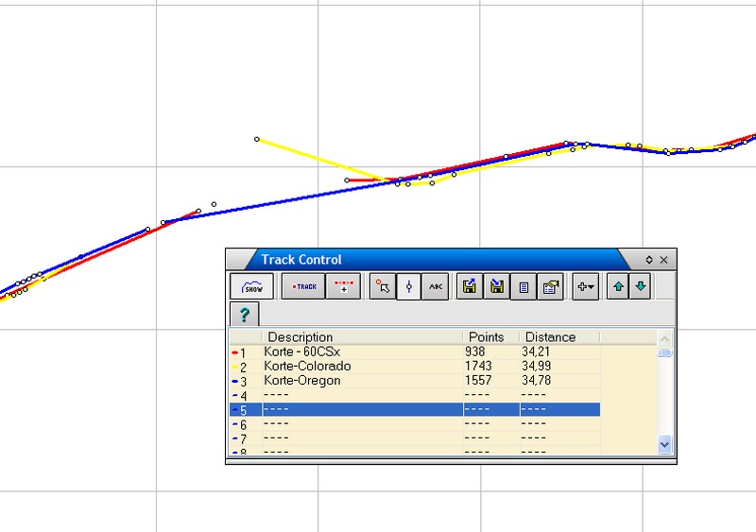Click the yellow color marker of track 2

[234, 368]
